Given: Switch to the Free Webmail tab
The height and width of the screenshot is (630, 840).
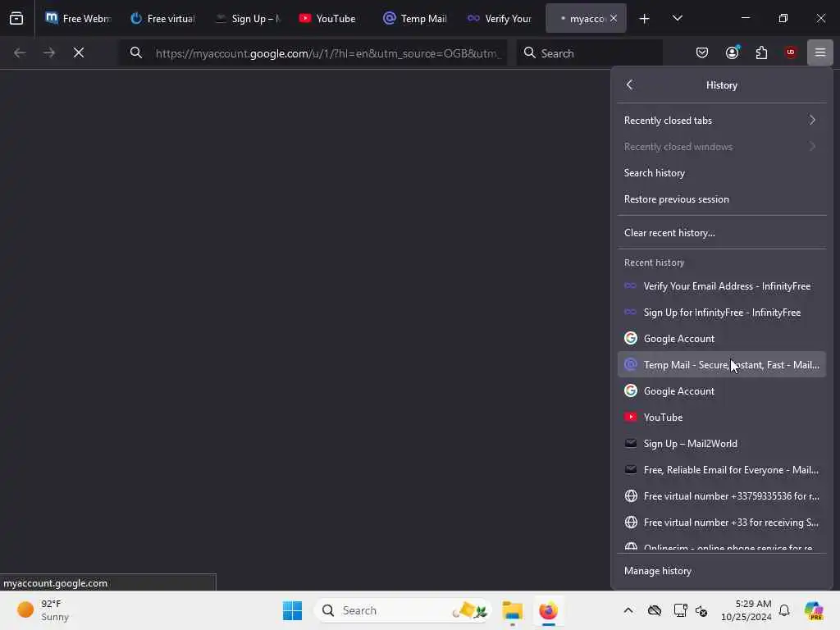Looking at the screenshot, I should coord(78,18).
